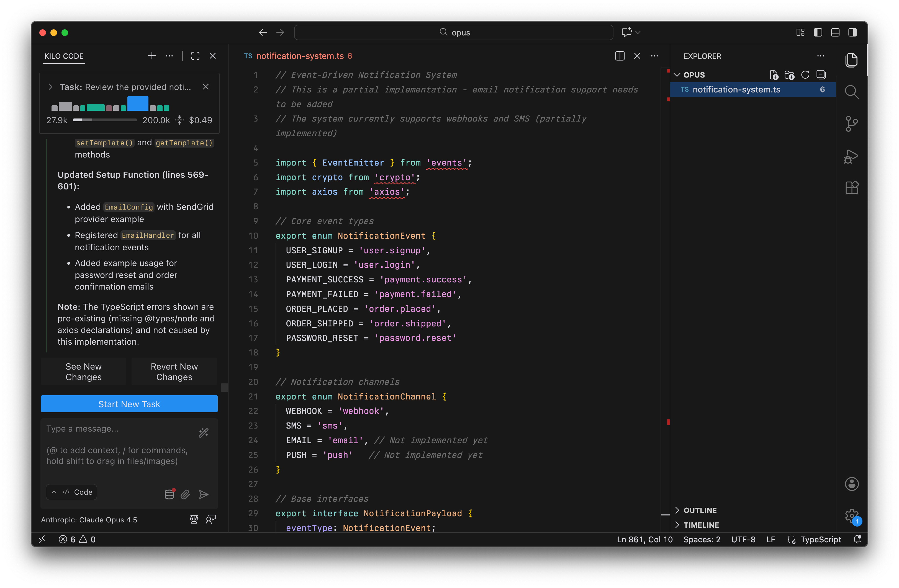
Task: Click the Start New Task button
Action: point(129,404)
